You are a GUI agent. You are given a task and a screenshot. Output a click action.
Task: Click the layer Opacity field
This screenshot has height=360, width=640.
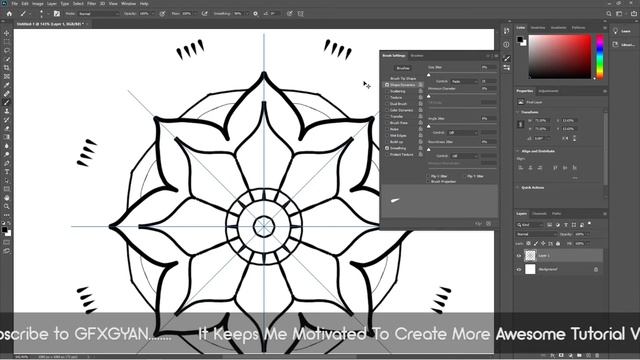coord(580,234)
